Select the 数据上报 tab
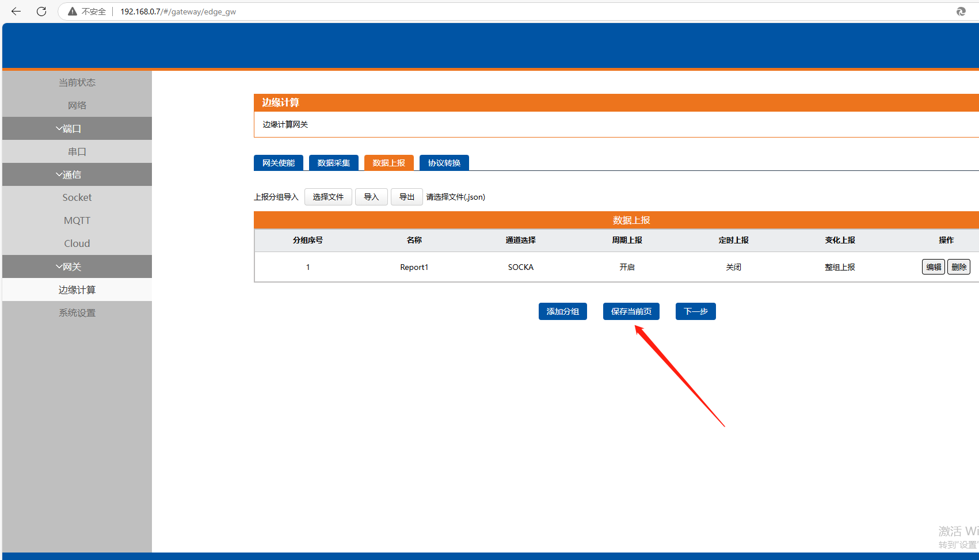The image size is (979, 560). 389,163
